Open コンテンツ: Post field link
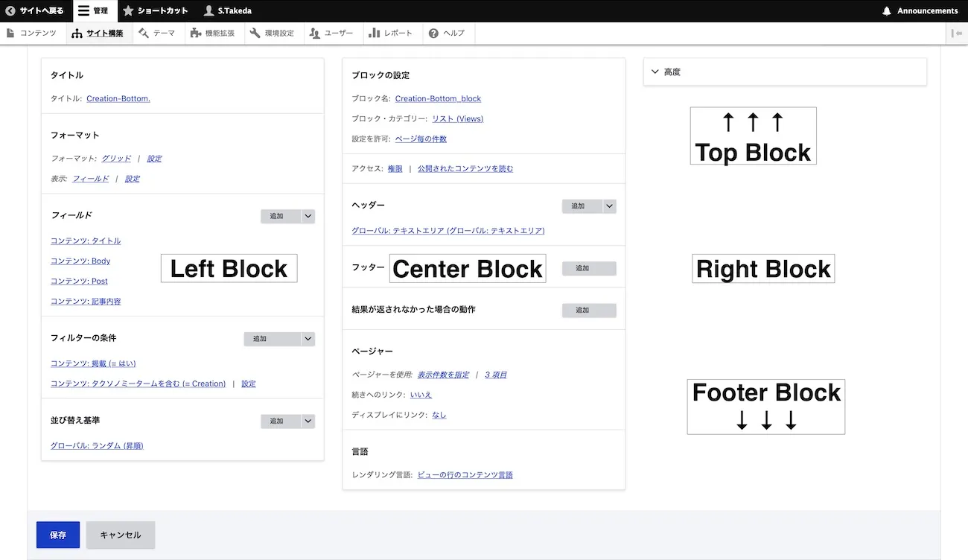Viewport: 968px width, 560px height. pos(79,281)
